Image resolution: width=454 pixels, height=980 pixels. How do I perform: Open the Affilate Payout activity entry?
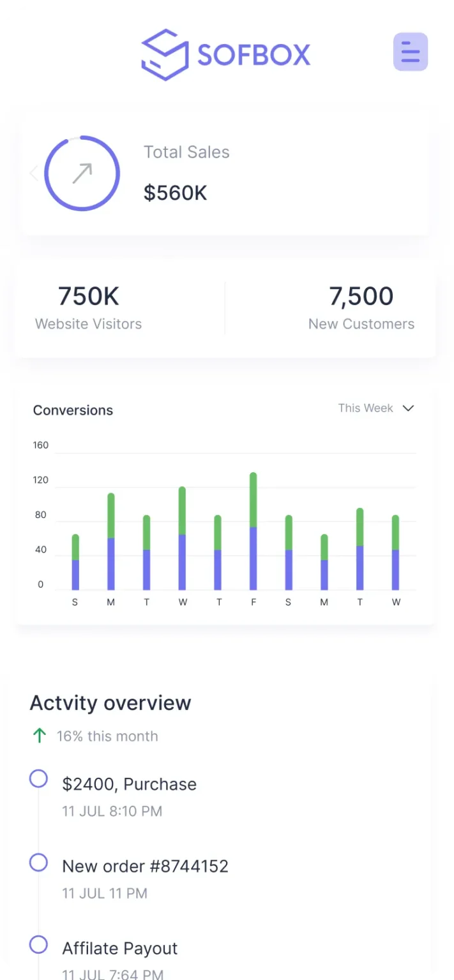point(119,948)
